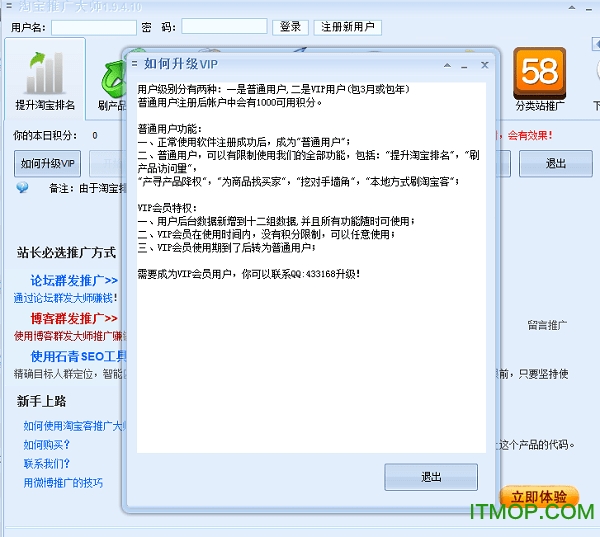Click the scroll arrow at toolbar right edge
The height and width of the screenshot is (537, 600).
coord(596,44)
